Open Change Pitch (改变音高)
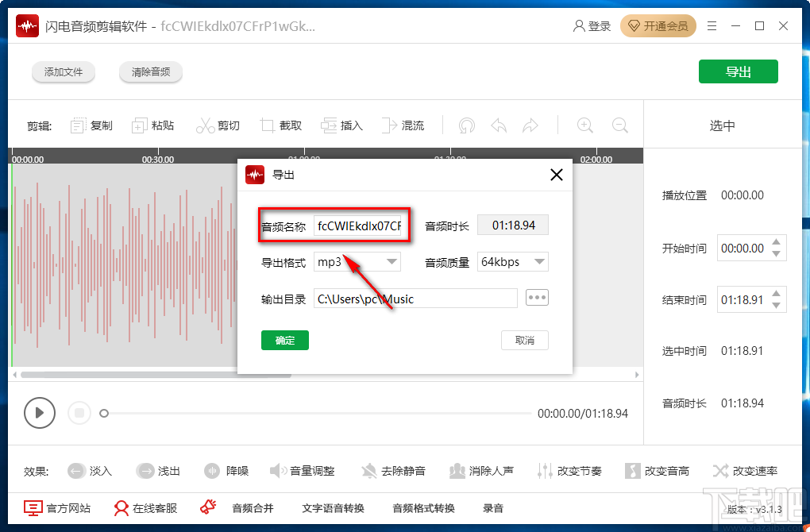Image resolution: width=810 pixels, height=532 pixels. tap(657, 471)
